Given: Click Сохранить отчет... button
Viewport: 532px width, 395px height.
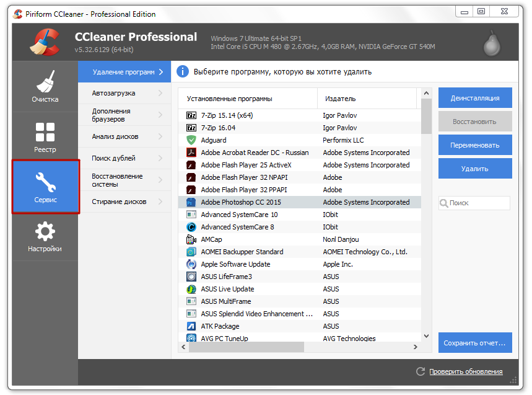Looking at the screenshot, I should [x=475, y=343].
